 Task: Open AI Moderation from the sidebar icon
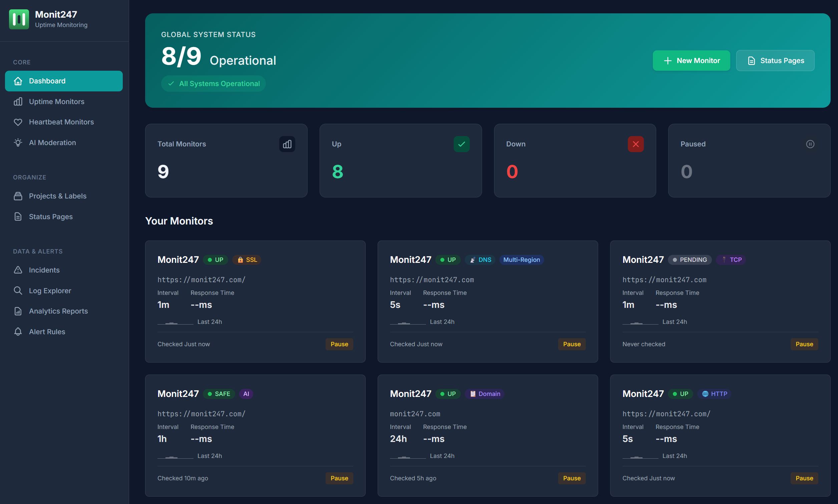coord(18,143)
